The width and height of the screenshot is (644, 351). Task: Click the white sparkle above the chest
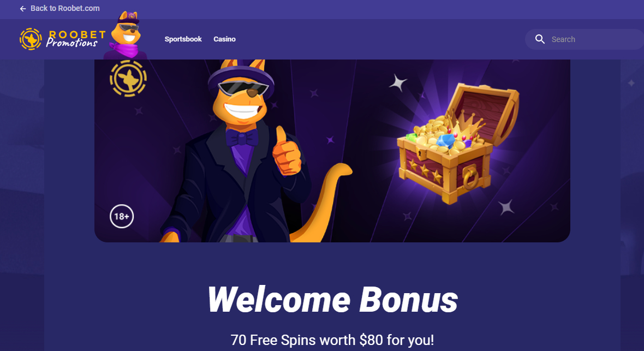click(398, 83)
